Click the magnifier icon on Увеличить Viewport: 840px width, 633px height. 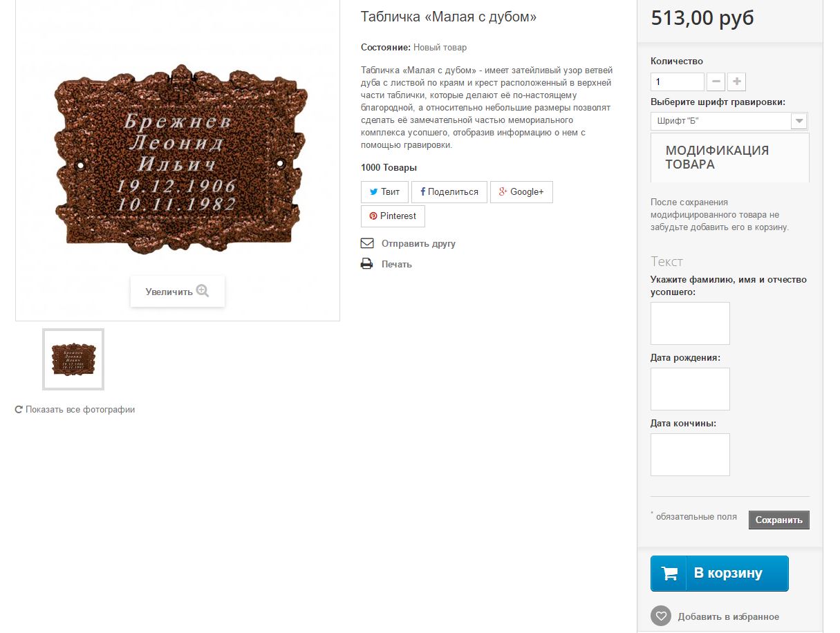(x=203, y=291)
